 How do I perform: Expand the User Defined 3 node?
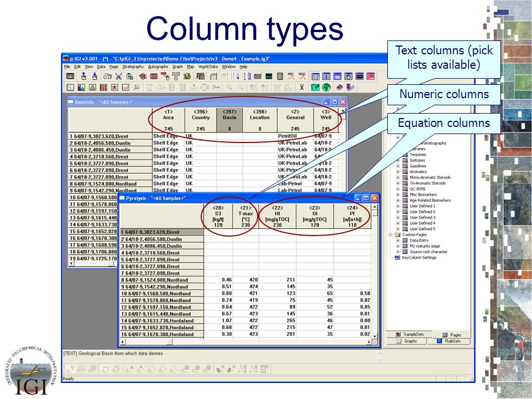point(398,217)
